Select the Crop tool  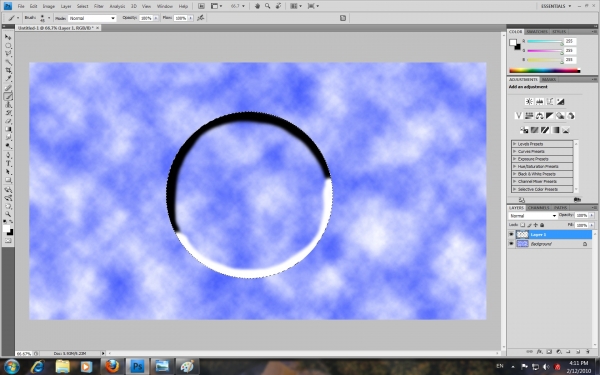point(8,71)
